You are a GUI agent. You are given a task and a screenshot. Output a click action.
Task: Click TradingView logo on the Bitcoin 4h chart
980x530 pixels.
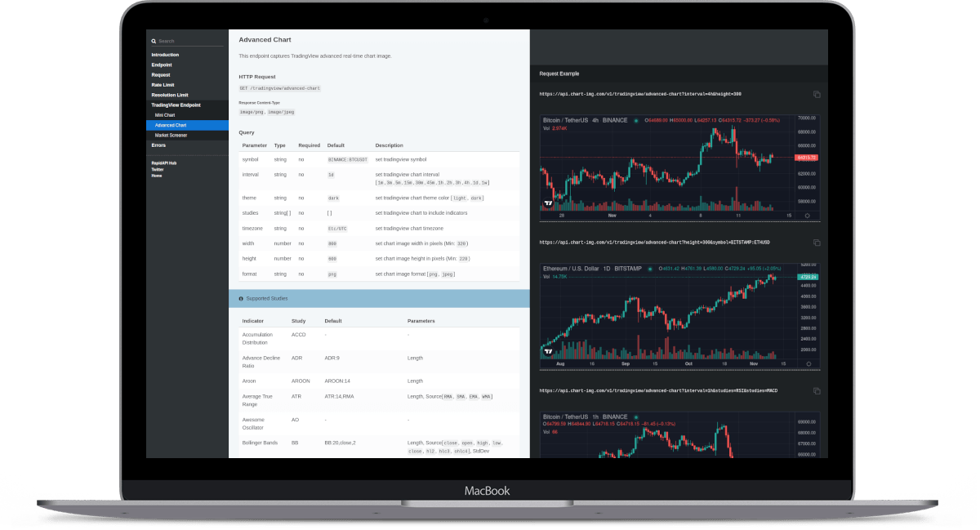point(549,203)
